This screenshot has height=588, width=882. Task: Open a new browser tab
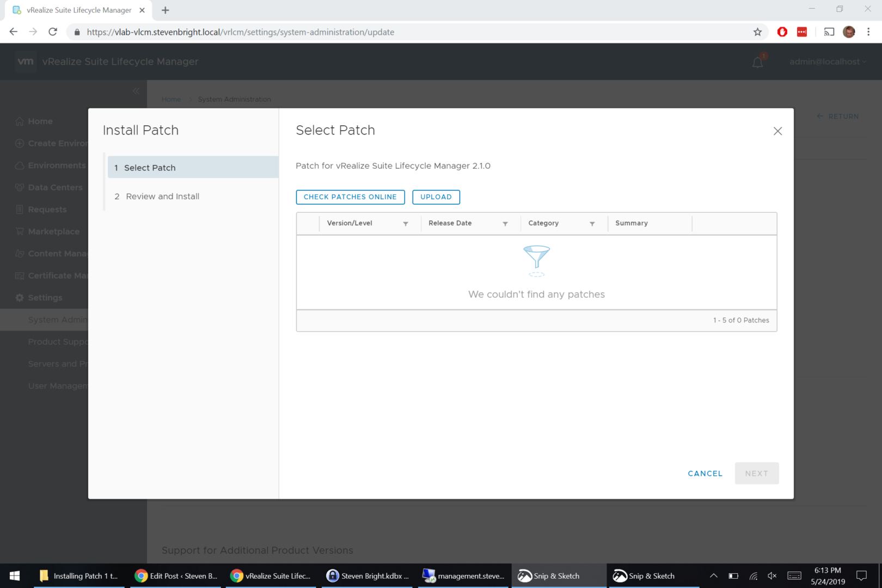(166, 10)
